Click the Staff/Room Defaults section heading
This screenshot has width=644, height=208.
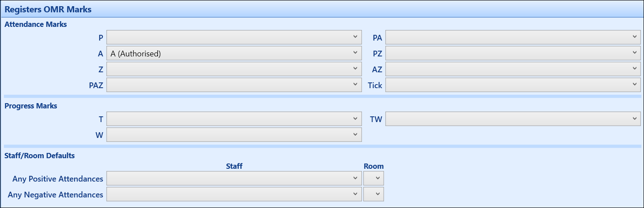[x=40, y=156]
